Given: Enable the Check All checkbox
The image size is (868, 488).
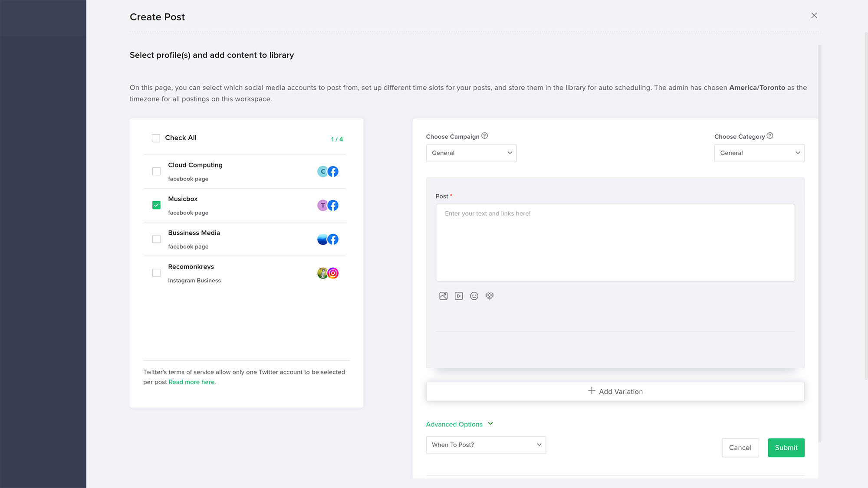Looking at the screenshot, I should click(x=156, y=138).
